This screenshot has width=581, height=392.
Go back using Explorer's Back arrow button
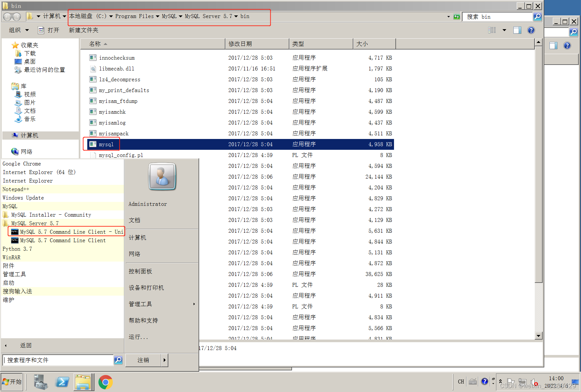tap(8, 16)
